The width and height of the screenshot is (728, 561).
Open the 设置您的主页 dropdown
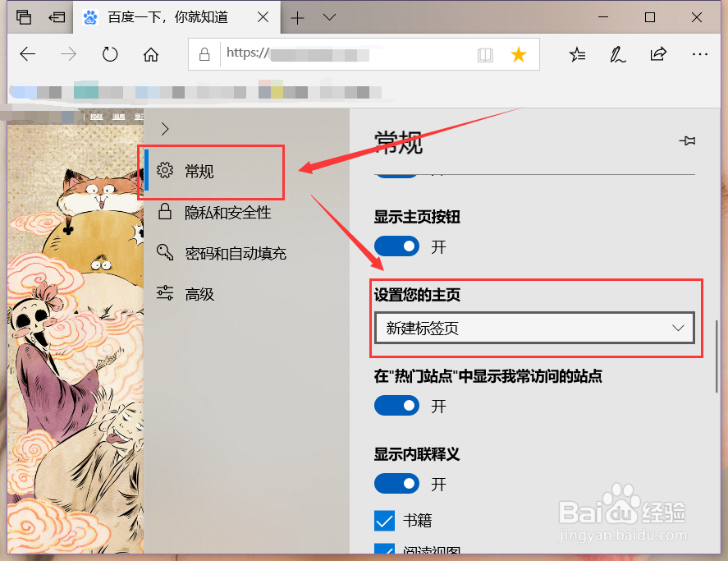tap(534, 329)
